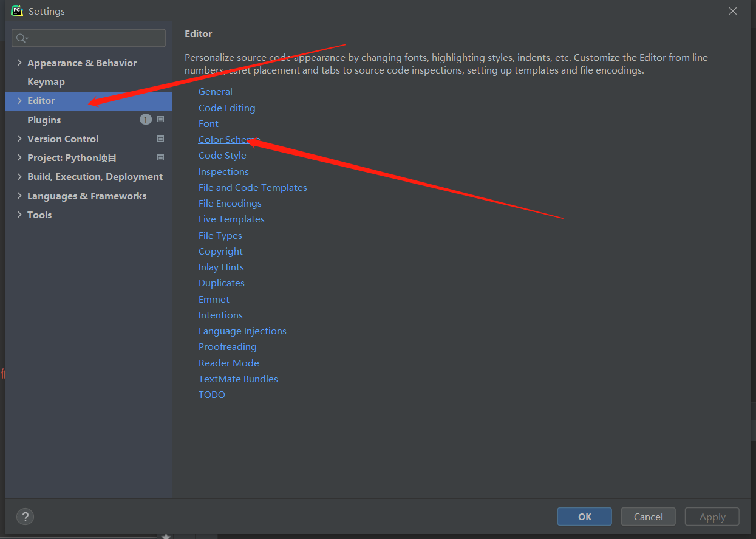Click the OK button
The height and width of the screenshot is (539, 756).
coord(585,517)
